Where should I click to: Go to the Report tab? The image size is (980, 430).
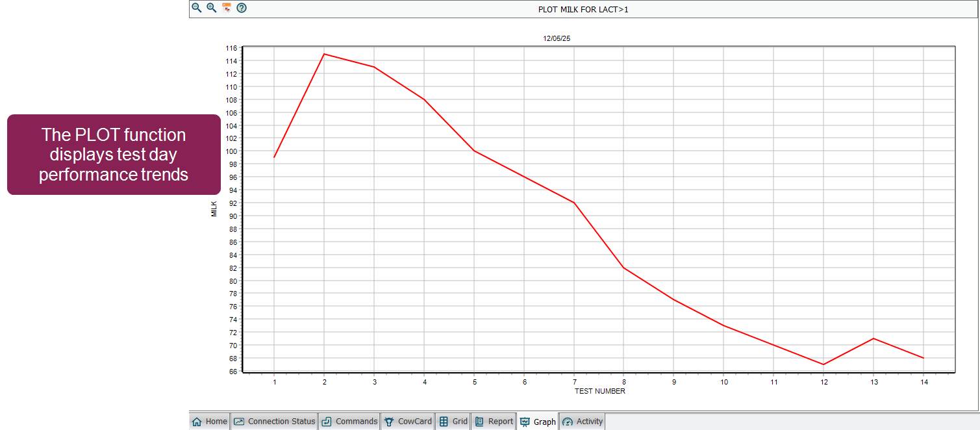(500, 422)
